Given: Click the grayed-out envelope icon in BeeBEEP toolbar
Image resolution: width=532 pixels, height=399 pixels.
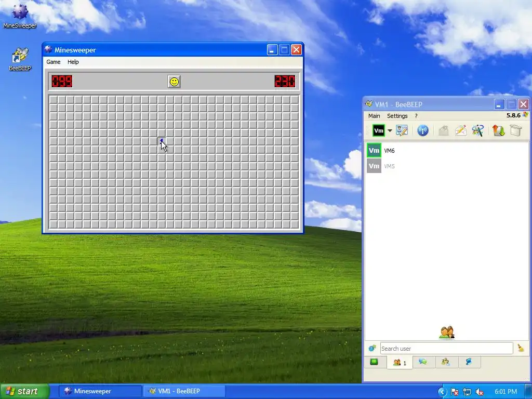Looking at the screenshot, I should pyautogui.click(x=444, y=130).
